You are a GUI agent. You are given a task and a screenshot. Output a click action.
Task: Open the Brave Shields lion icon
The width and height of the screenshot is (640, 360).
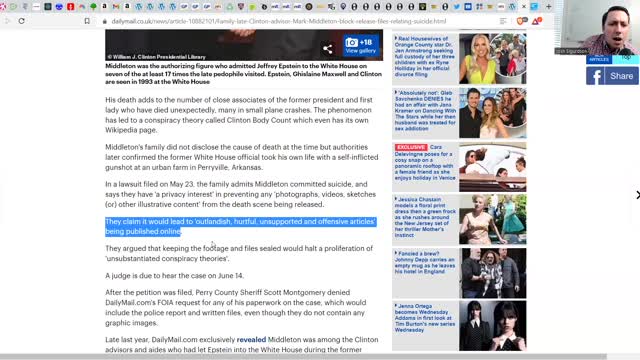(521, 21)
